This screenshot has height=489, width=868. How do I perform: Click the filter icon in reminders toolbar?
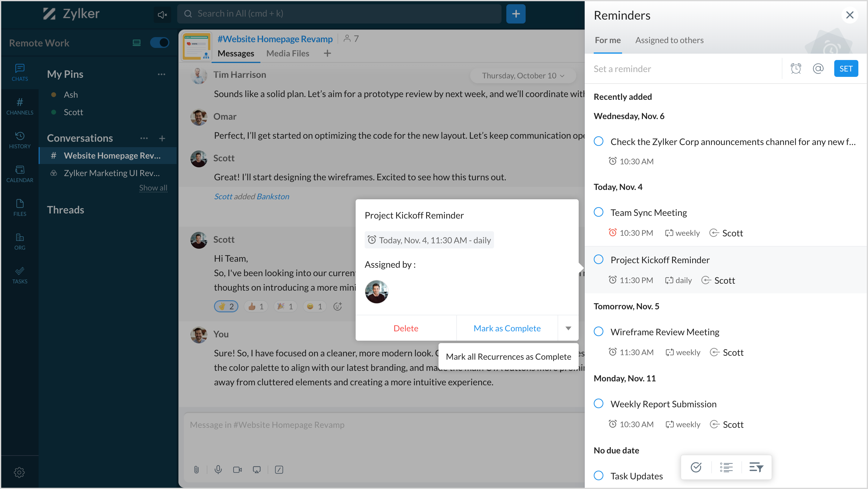756,467
